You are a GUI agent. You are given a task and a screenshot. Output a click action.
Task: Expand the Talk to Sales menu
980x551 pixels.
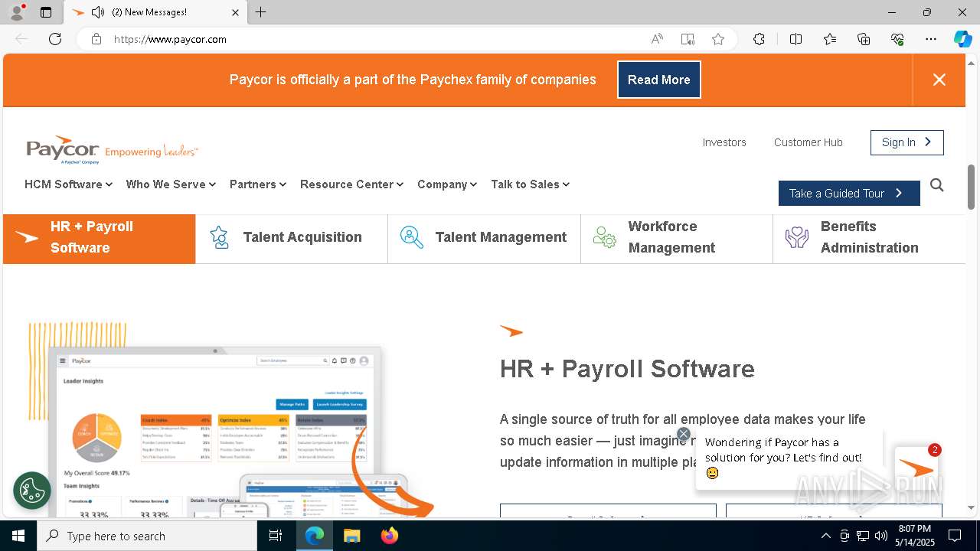531,184
